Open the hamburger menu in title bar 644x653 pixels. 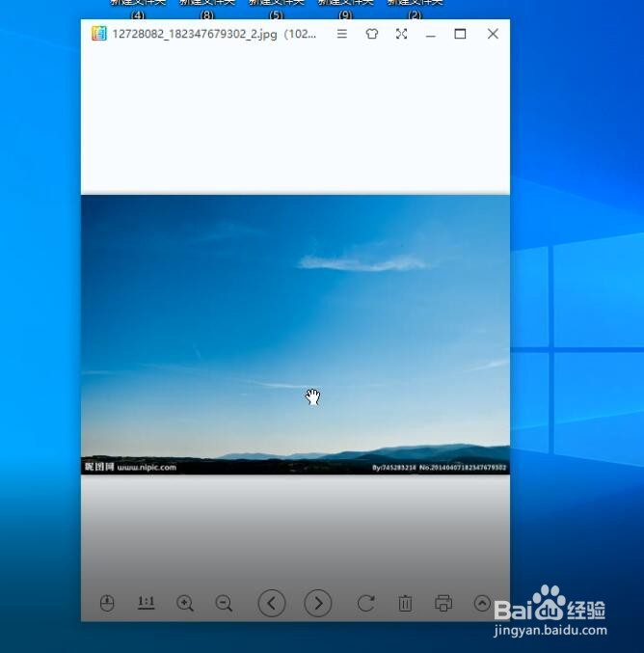[x=342, y=34]
